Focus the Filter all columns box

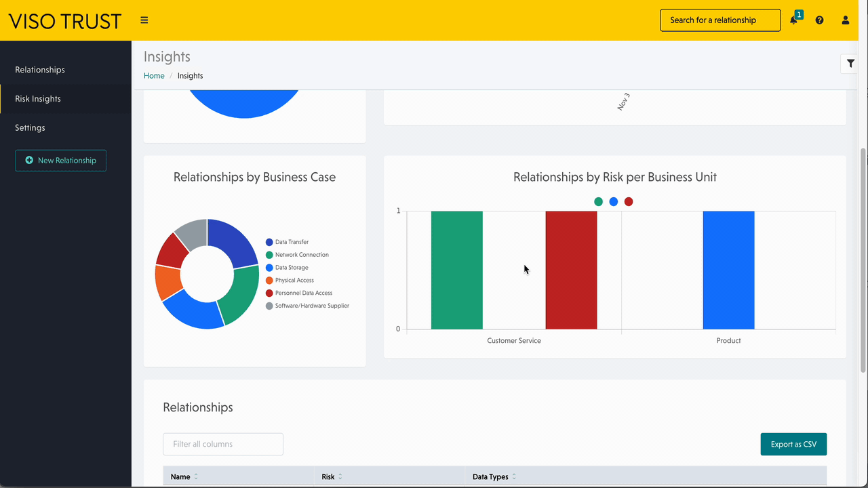tap(223, 444)
